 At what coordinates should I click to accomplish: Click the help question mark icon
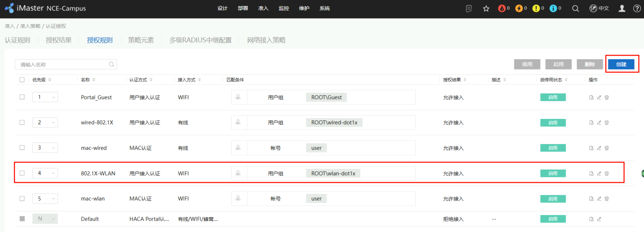[x=637, y=9]
